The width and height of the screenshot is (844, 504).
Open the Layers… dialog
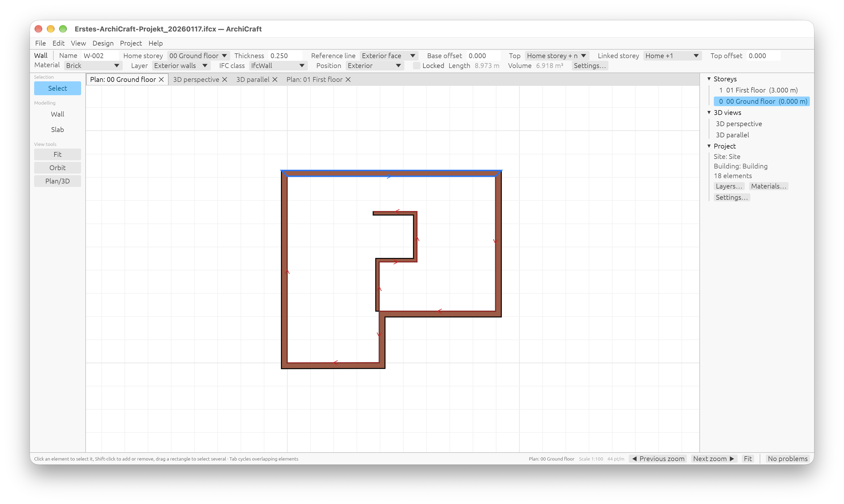pyautogui.click(x=729, y=186)
